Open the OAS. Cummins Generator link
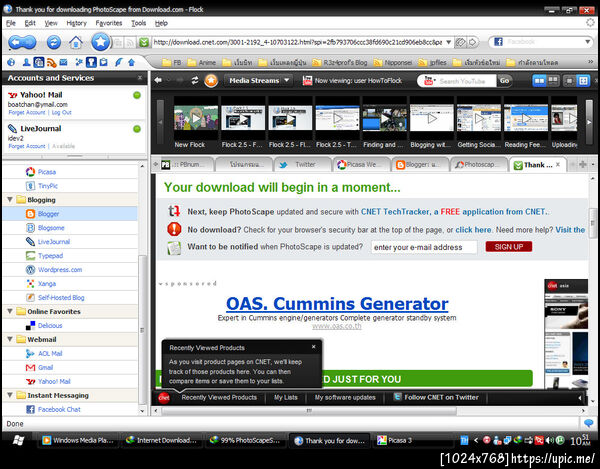The width and height of the screenshot is (600, 469). (x=337, y=304)
